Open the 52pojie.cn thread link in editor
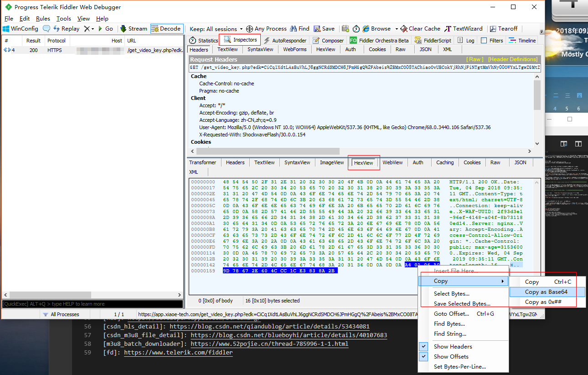Viewport: 588px width, 375px height. click(269, 344)
